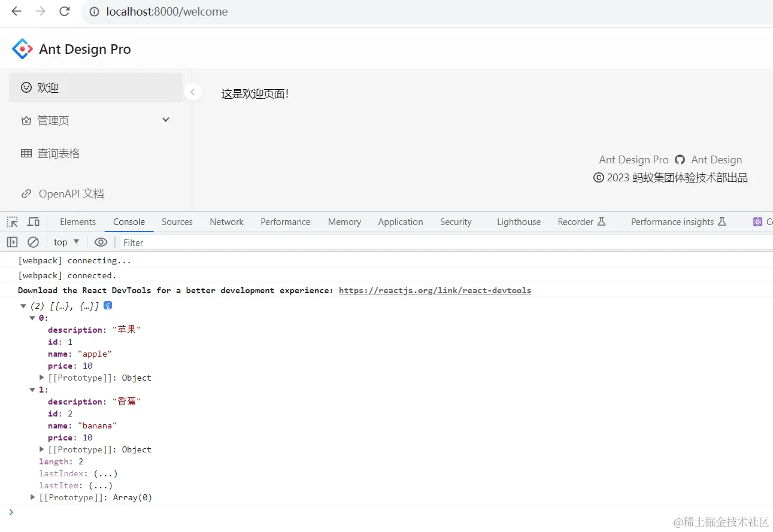Switch to the Performance tab
Screen dimensions: 773x532
[x=286, y=221]
